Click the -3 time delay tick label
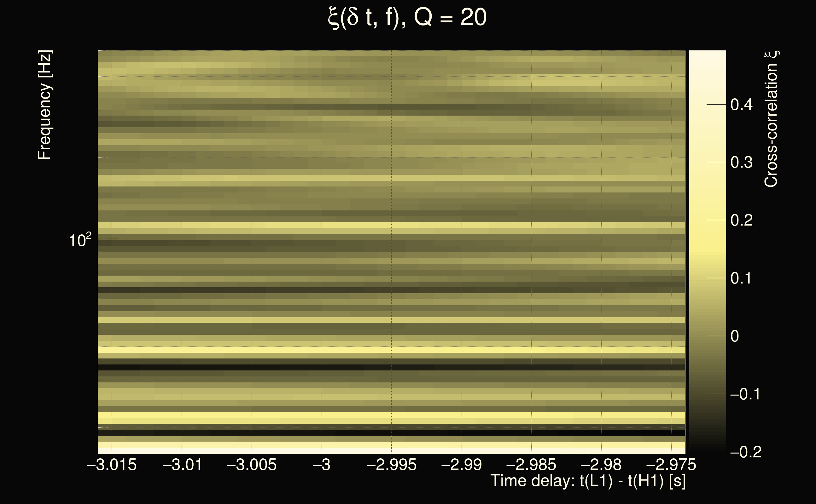The image size is (816, 504). [x=322, y=465]
